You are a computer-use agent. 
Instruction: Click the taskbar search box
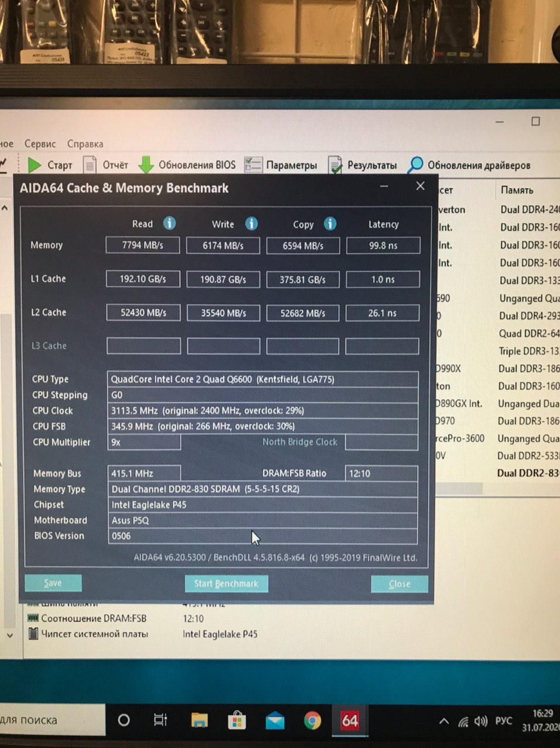click(53, 720)
